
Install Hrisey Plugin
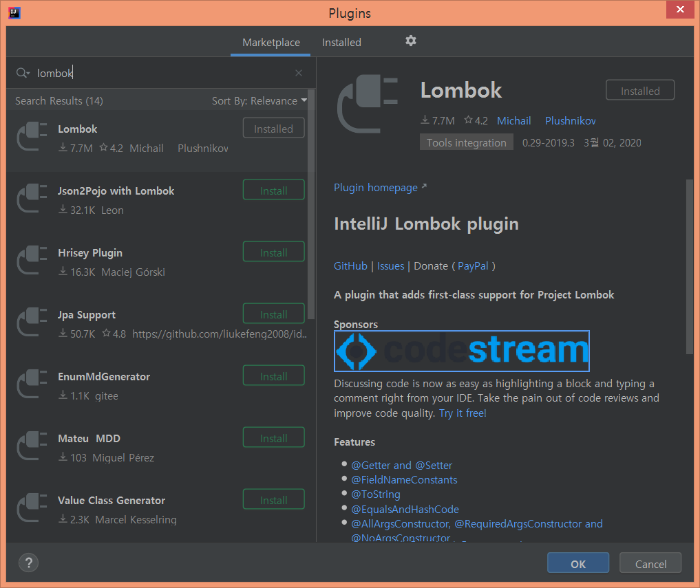click(274, 252)
